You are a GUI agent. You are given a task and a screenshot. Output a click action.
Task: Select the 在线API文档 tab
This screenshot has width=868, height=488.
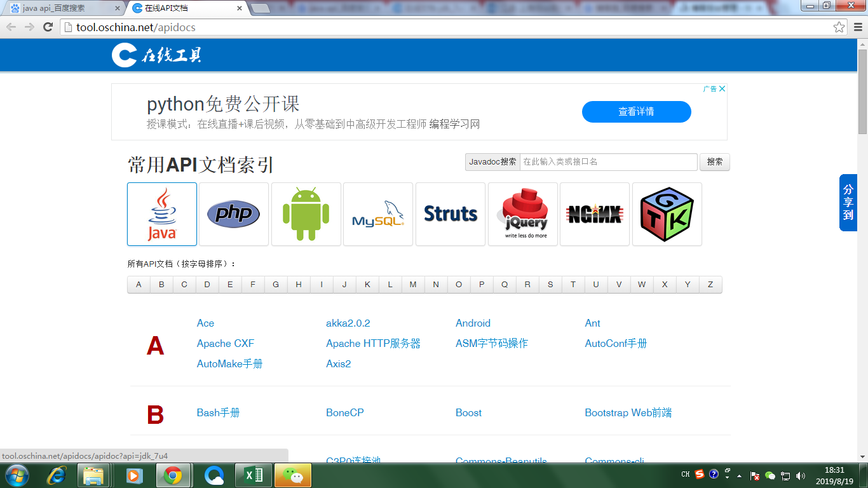coord(187,8)
